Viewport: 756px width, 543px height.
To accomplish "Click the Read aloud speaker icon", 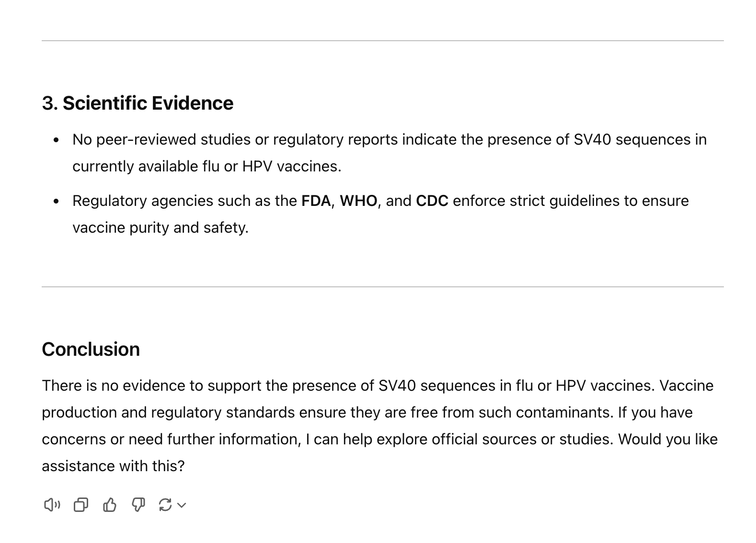I will pos(52,505).
